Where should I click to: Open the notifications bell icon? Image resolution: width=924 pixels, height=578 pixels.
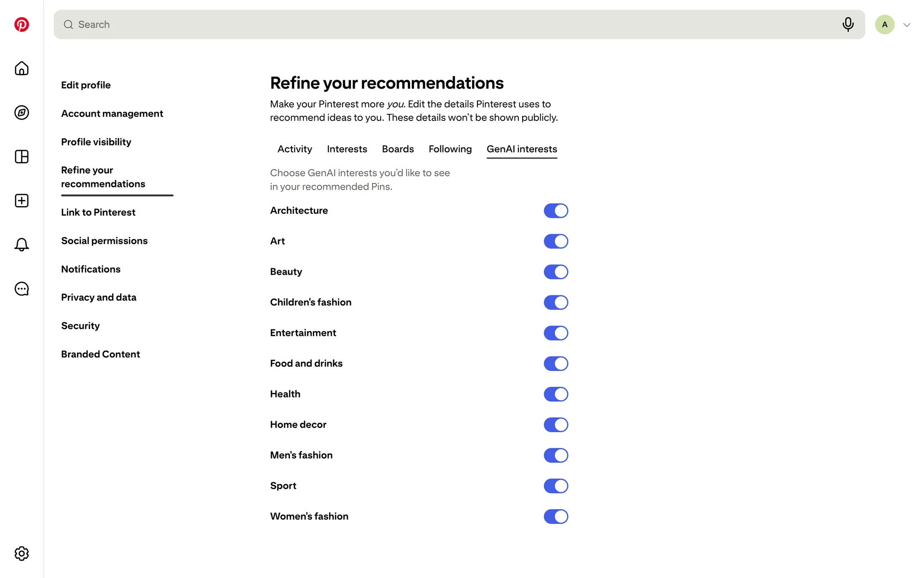click(22, 245)
